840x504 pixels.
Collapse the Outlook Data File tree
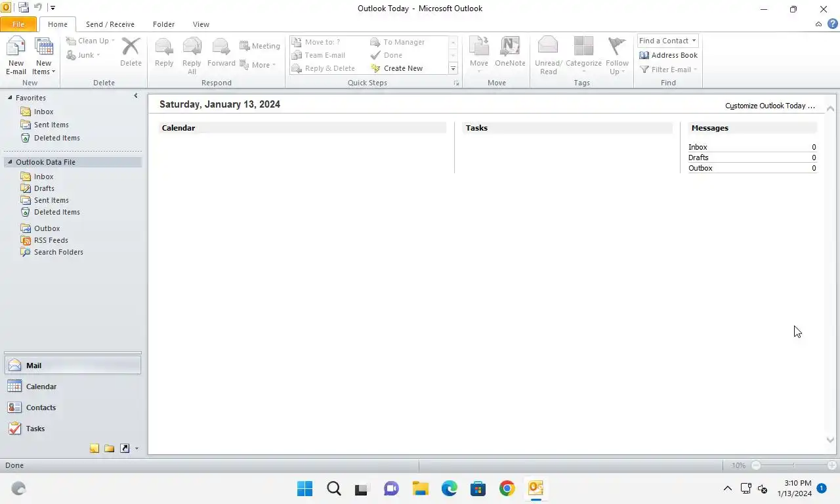[10, 162]
